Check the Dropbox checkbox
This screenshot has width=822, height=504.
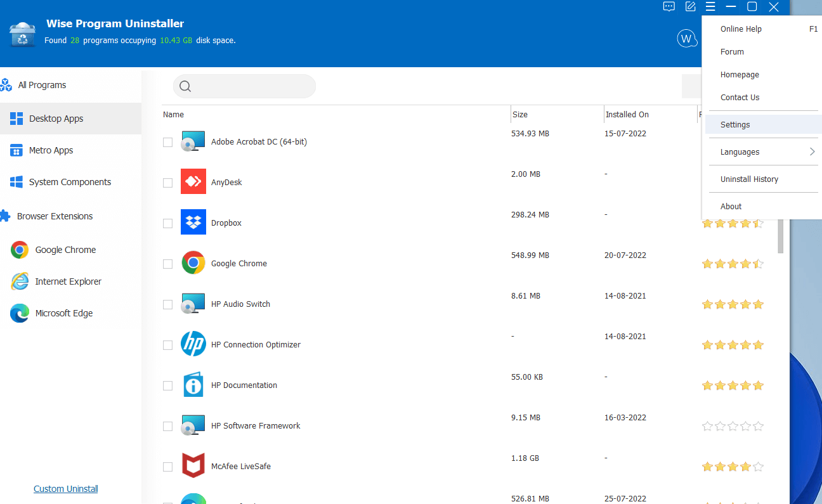coord(167,223)
